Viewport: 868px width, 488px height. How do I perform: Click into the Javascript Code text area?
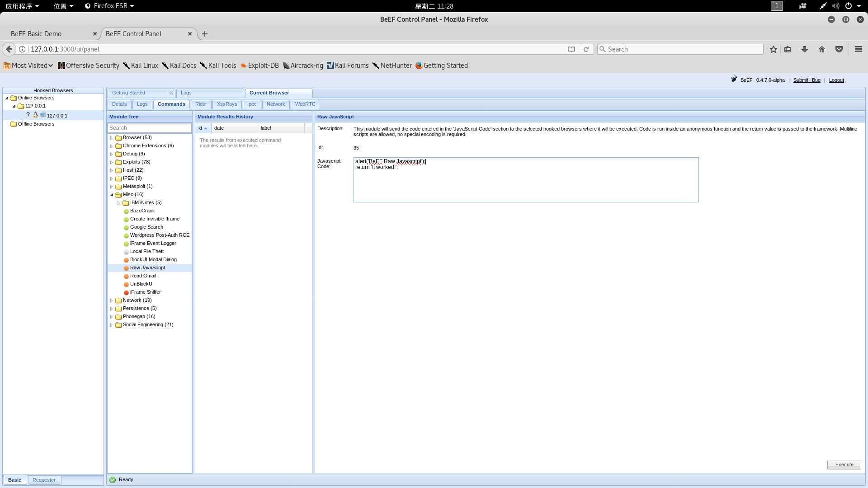(526, 180)
